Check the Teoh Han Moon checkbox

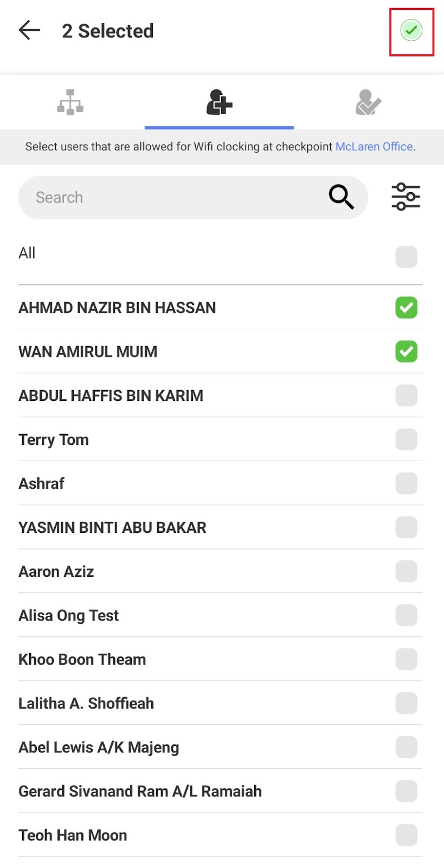point(406,835)
